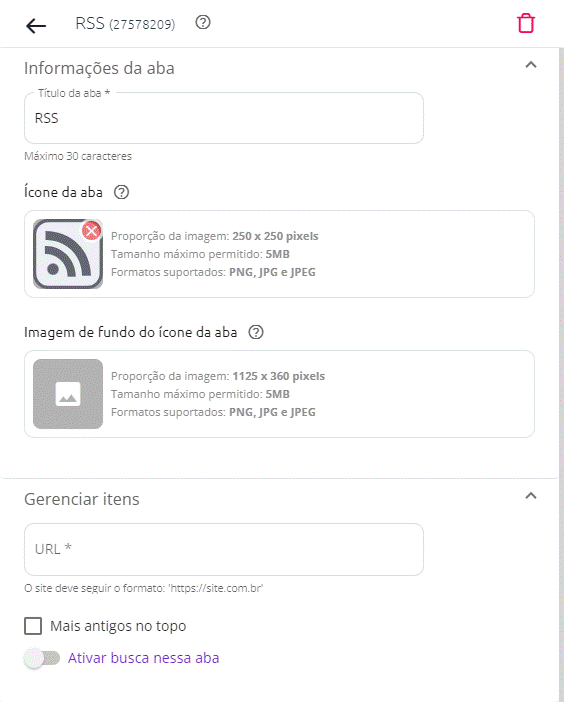Check Mais antigos no topo checkbox
564x702 pixels.
pos(33,626)
